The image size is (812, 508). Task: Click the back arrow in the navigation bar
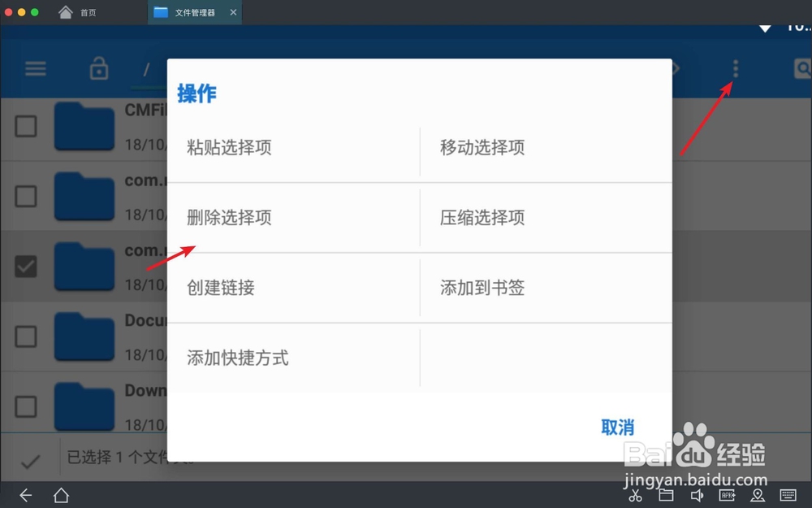click(25, 495)
